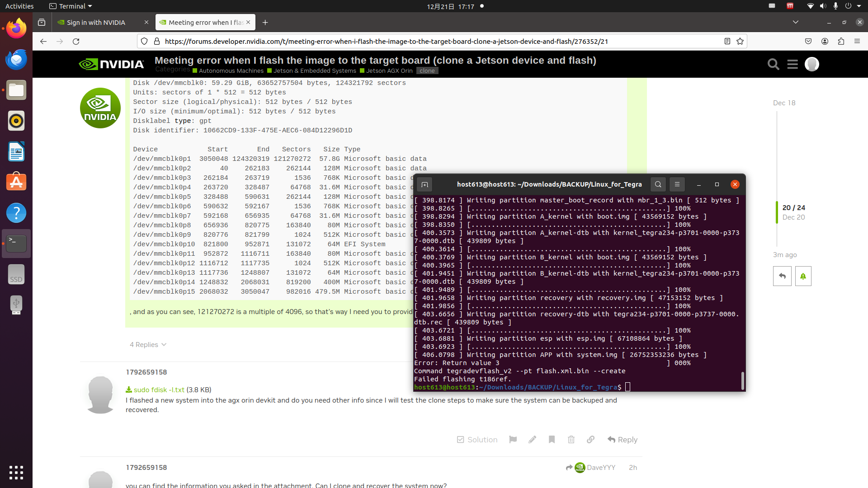
Task: Switch to Sign in with NVIDIA tab
Action: pyautogui.click(x=96, y=23)
